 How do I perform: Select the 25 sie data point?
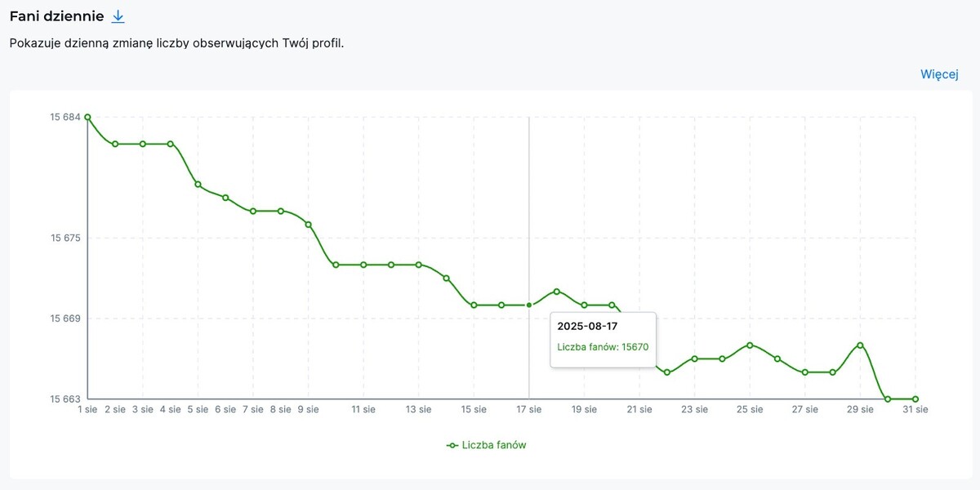[750, 345]
